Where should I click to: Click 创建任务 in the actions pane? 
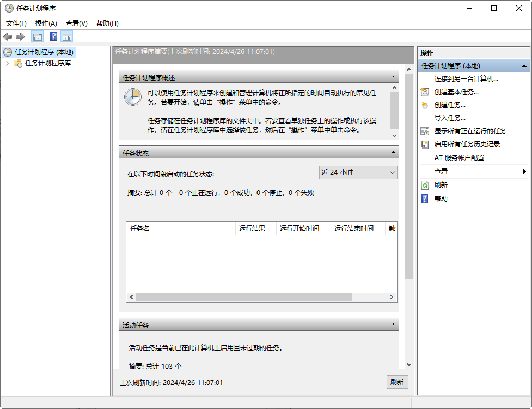[x=450, y=105]
